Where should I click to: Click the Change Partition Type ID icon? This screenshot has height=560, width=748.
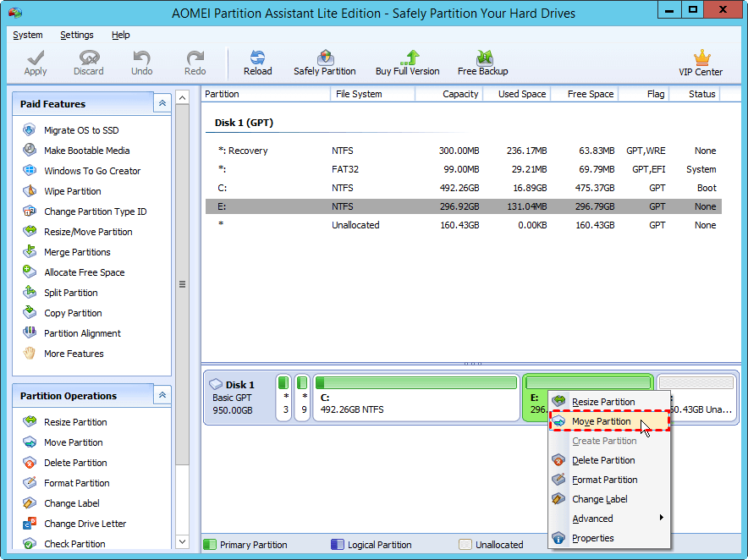pos(29,211)
